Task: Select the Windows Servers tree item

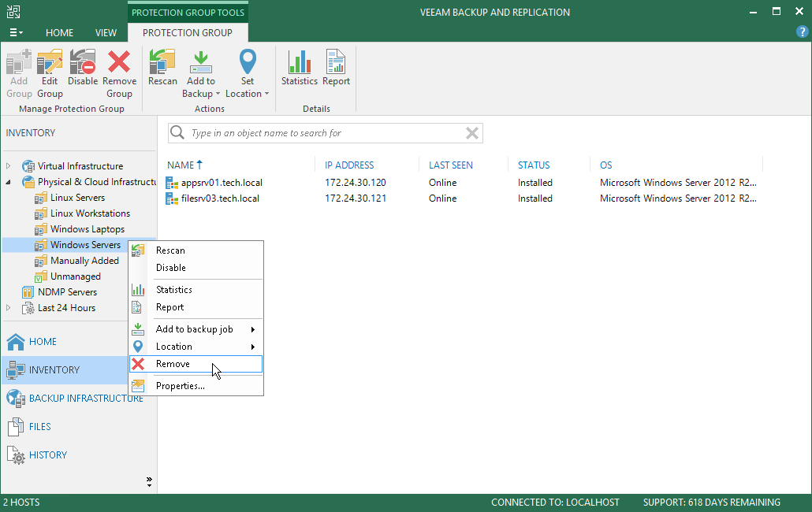Action: click(85, 245)
